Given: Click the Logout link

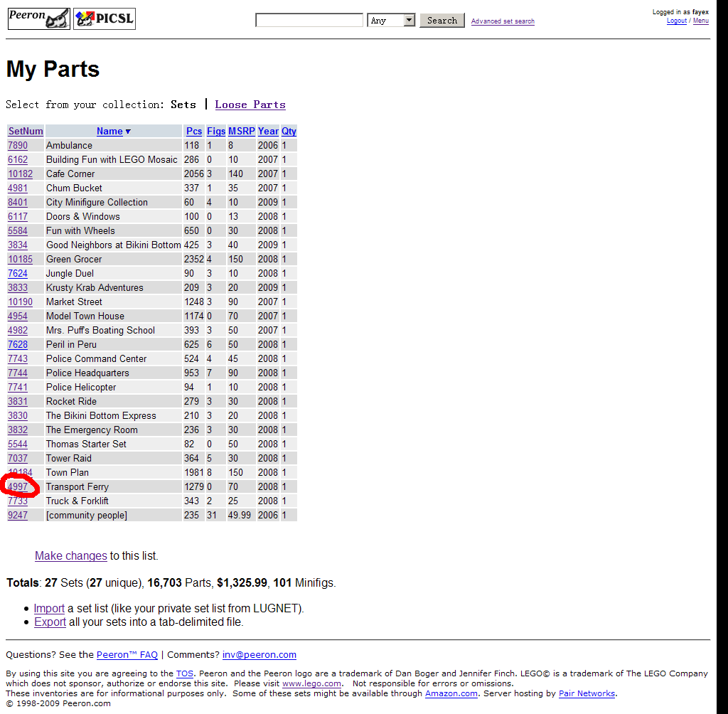Looking at the screenshot, I should click(677, 21).
